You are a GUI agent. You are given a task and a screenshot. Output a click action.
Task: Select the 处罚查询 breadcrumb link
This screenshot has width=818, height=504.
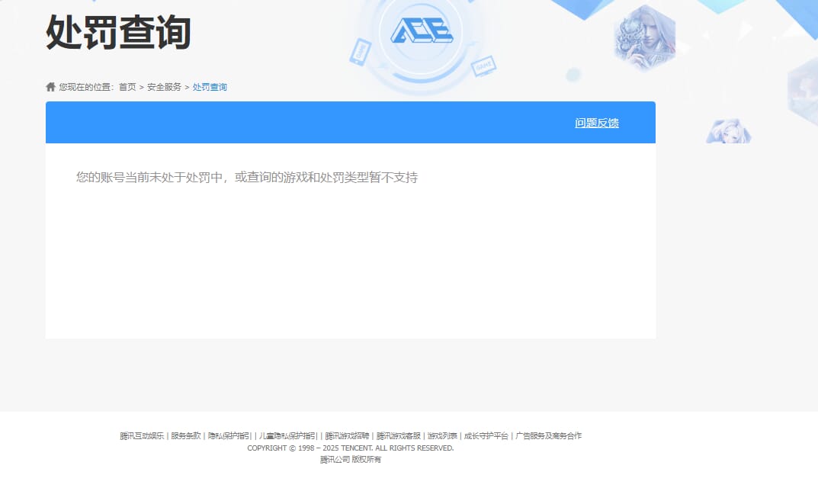pos(210,87)
